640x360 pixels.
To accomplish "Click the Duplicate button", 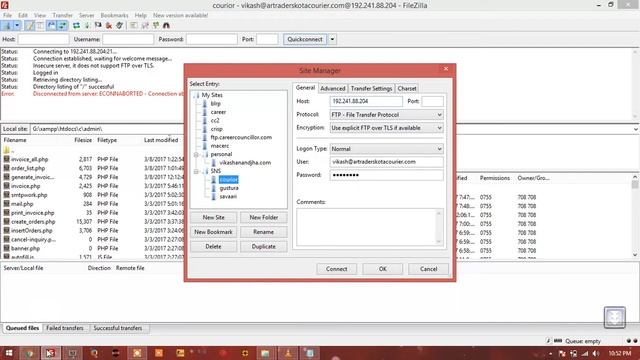I will [x=264, y=247].
